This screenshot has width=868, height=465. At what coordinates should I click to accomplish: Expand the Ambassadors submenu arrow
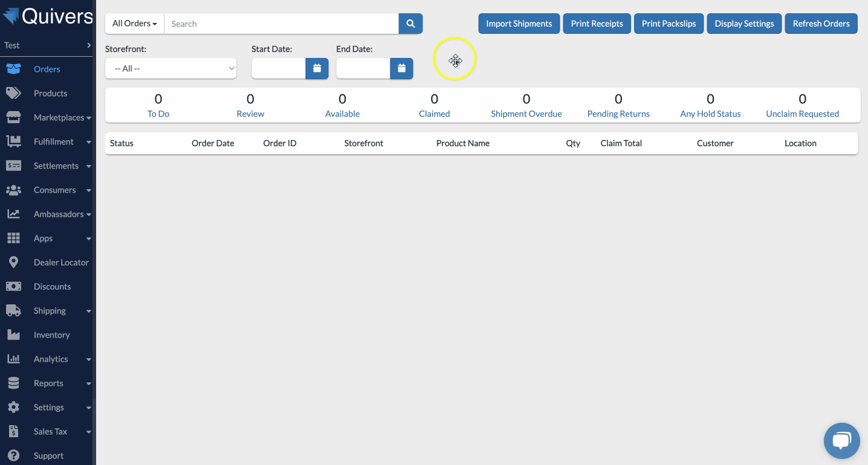(89, 214)
